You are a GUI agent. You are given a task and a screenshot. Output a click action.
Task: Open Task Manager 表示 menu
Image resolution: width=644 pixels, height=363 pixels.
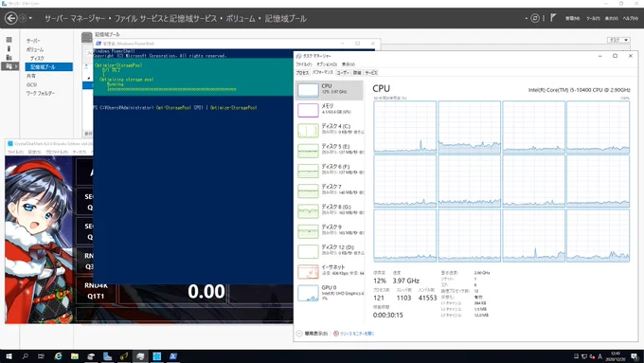tap(349, 64)
